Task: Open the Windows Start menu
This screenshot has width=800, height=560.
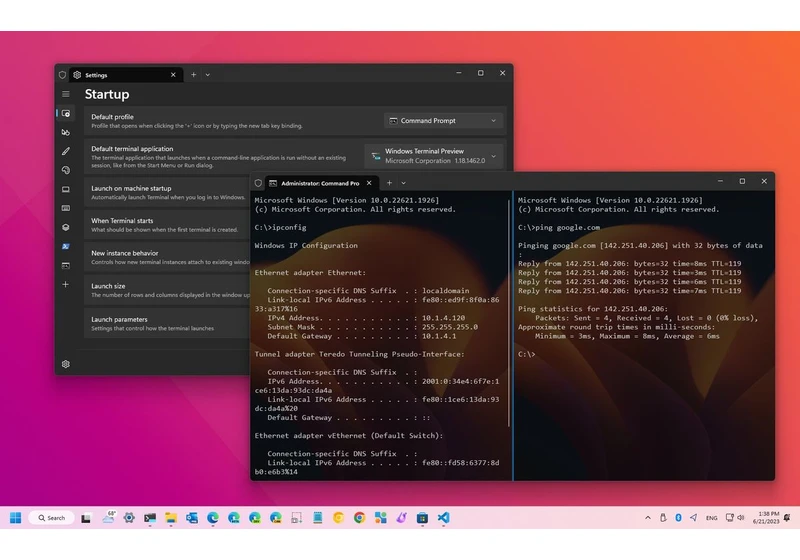Action: click(x=16, y=518)
